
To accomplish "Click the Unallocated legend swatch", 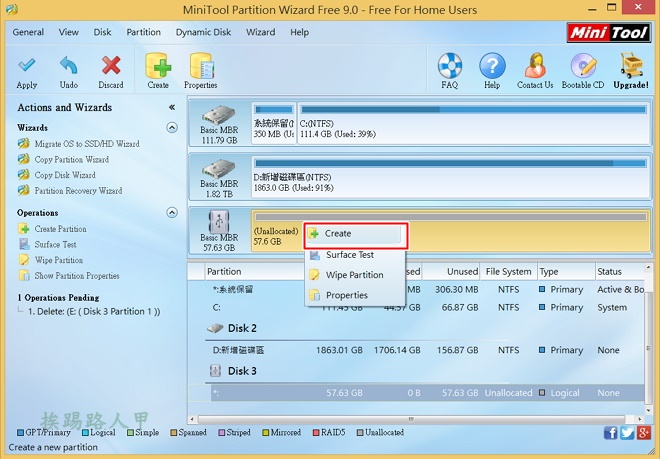I will [360, 432].
